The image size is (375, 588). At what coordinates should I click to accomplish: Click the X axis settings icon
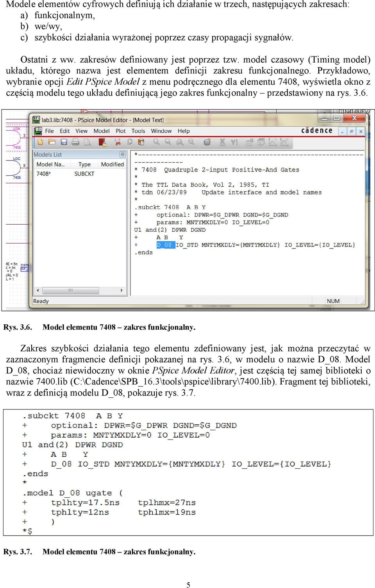222,142
